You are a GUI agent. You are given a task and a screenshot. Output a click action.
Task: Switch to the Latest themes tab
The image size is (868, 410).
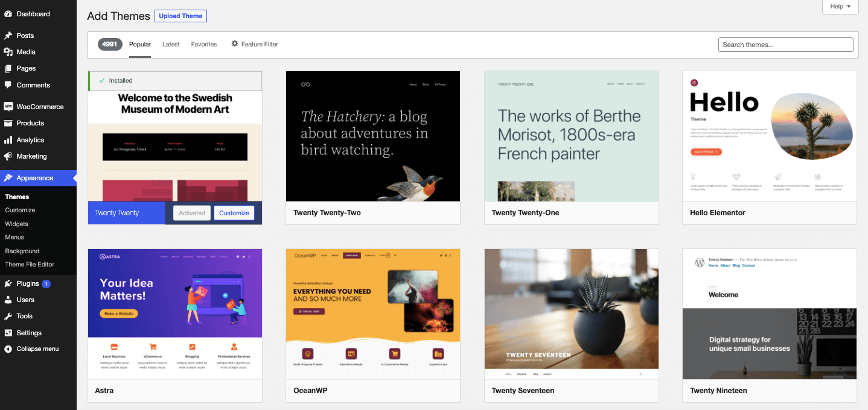171,45
